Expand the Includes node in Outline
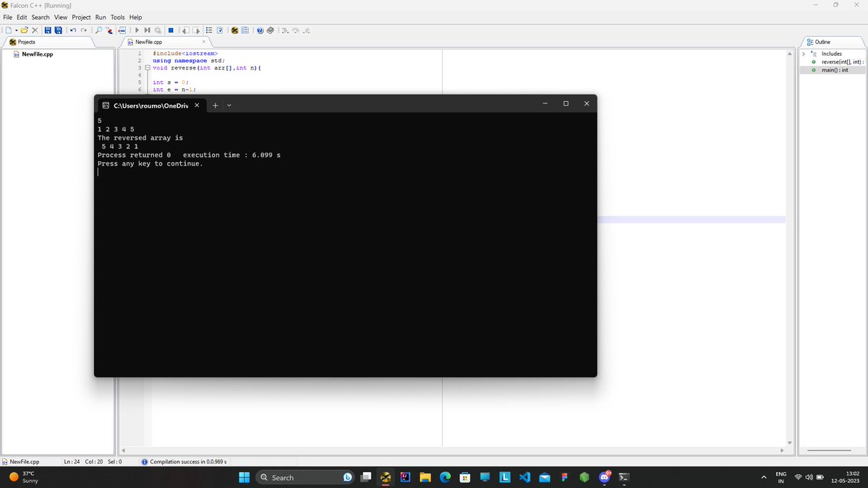The image size is (868, 488). tap(804, 53)
